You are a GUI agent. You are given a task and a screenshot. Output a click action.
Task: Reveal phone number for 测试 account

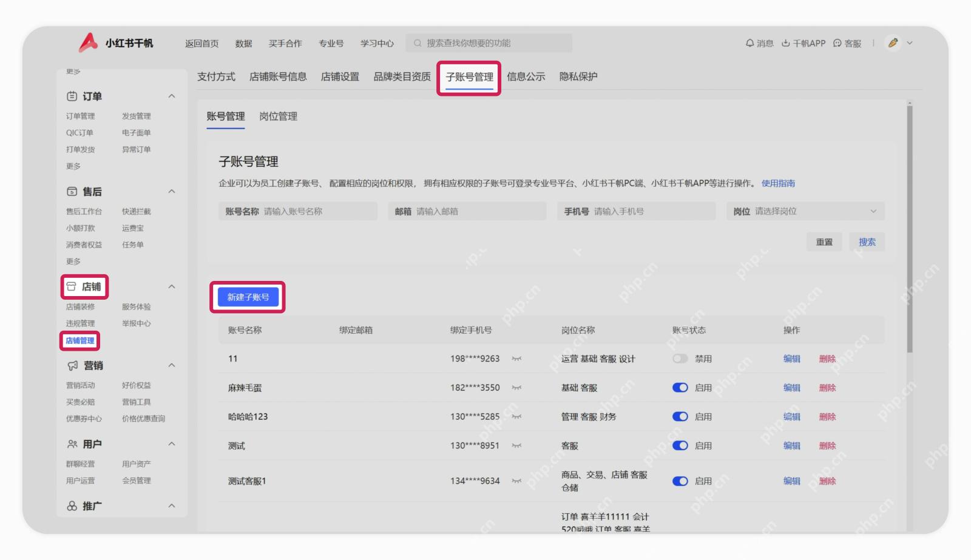coord(516,445)
